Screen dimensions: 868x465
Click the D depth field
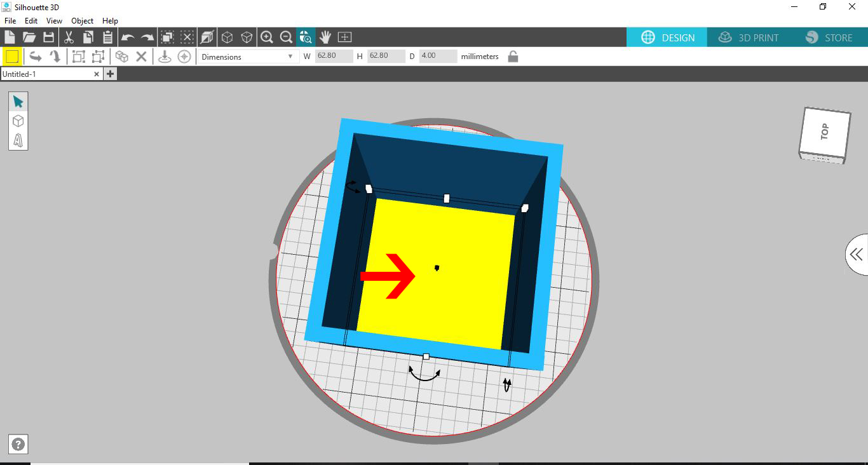click(438, 56)
